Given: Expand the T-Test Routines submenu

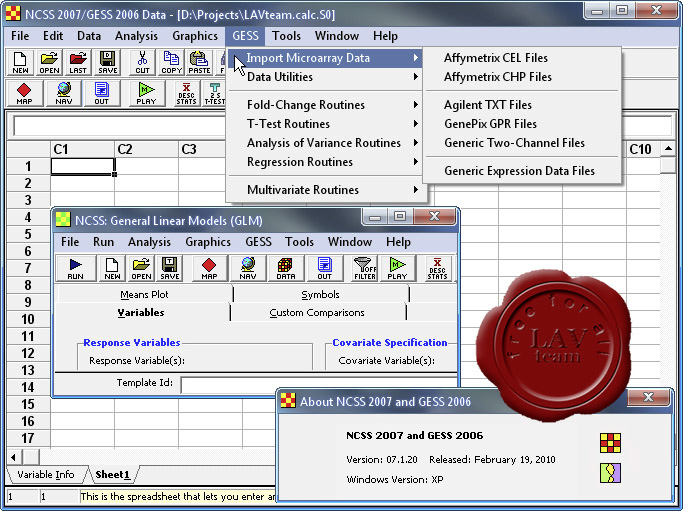Looking at the screenshot, I should 325,124.
